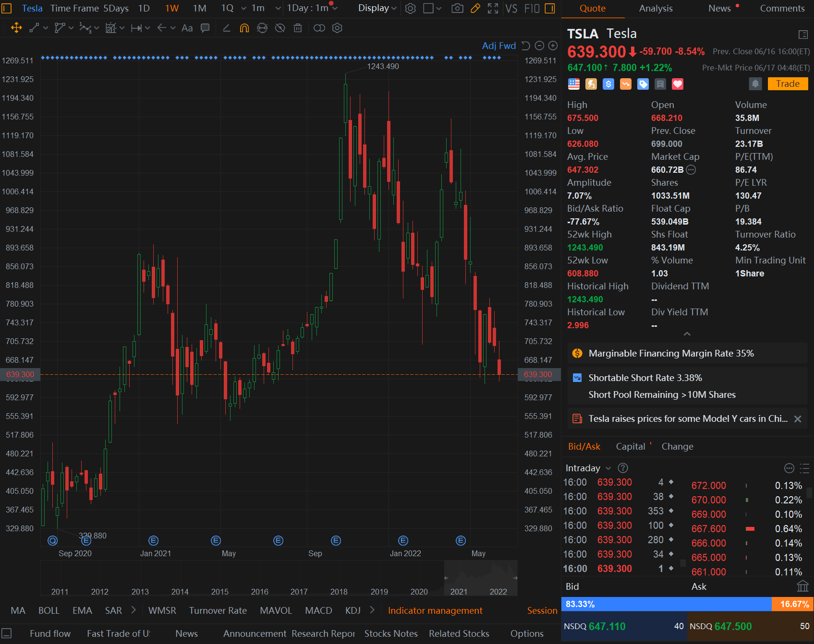The image size is (814, 644).
Task: Toggle the left sidebar panel icon
Action: pos(7,8)
